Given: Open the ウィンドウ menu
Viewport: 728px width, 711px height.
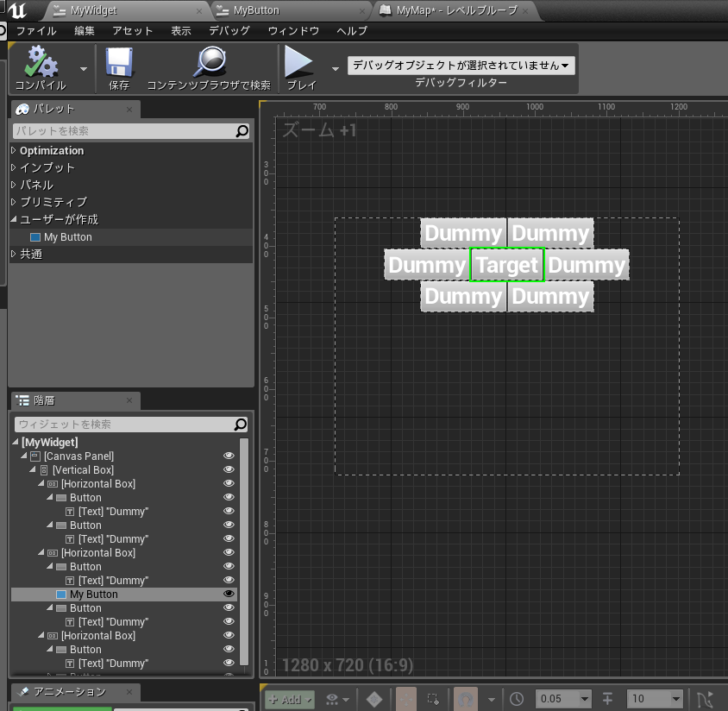Looking at the screenshot, I should [293, 31].
